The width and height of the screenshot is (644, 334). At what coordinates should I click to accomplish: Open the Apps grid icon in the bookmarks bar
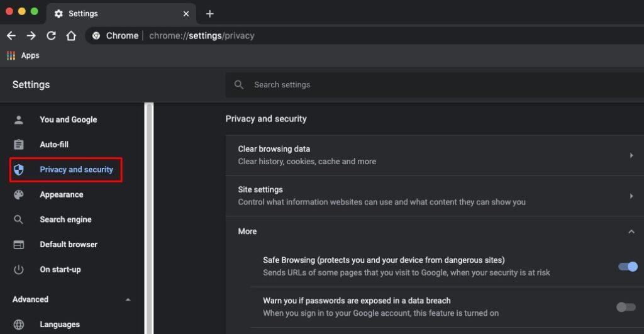(x=11, y=55)
